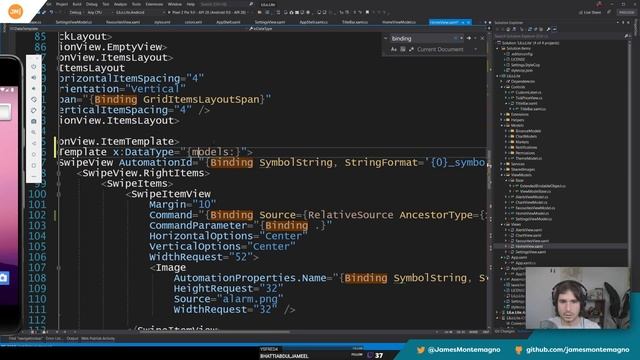Raise volume with emulator volume-up icon
The image size is (640, 360).
tap(34, 78)
